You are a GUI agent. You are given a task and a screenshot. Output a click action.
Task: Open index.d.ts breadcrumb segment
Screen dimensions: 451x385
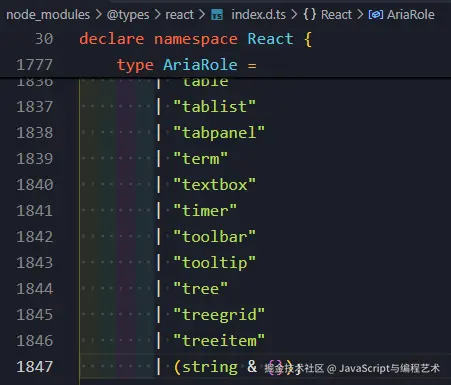(x=258, y=15)
